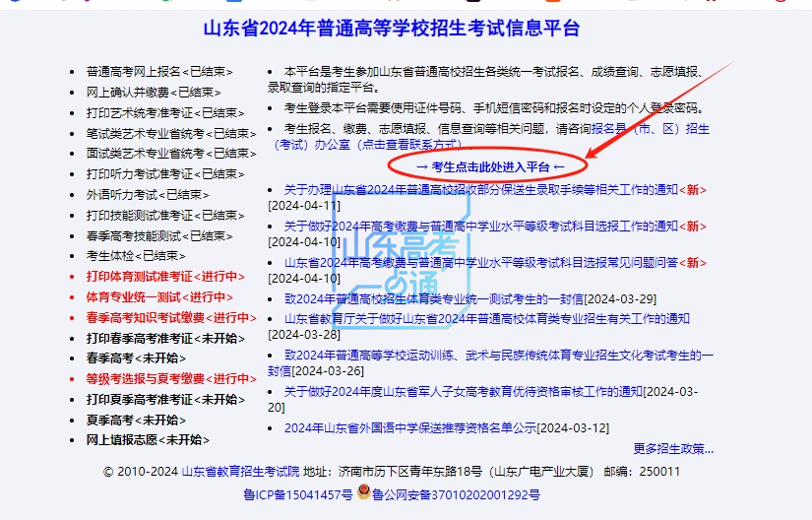Click '鲁ICP备15041457号' footer link
This screenshot has width=812, height=520.
coord(297,493)
